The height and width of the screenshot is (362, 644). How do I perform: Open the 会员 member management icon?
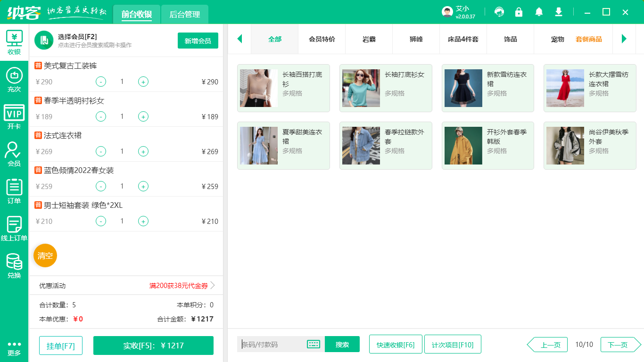[x=14, y=152]
